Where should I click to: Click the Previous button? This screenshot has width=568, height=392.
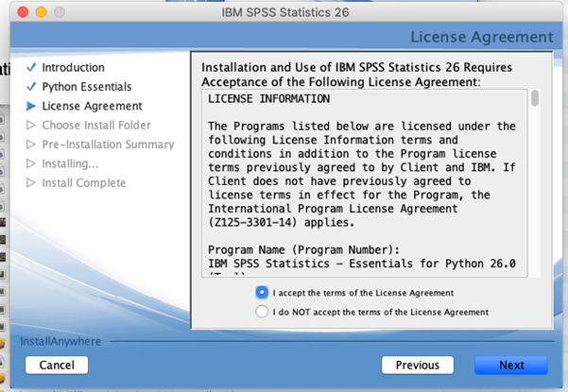coord(418,365)
